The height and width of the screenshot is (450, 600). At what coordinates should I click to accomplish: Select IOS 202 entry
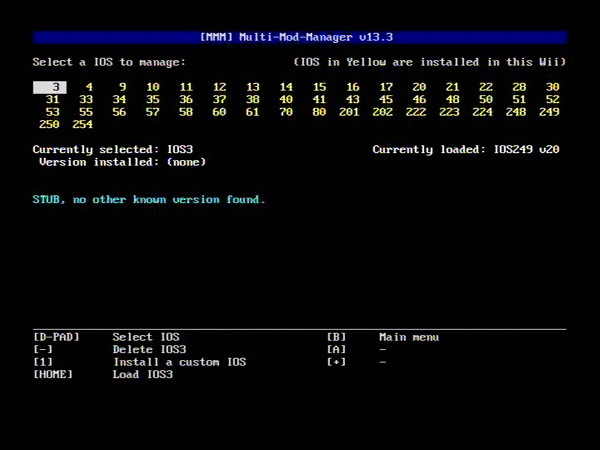click(x=382, y=112)
